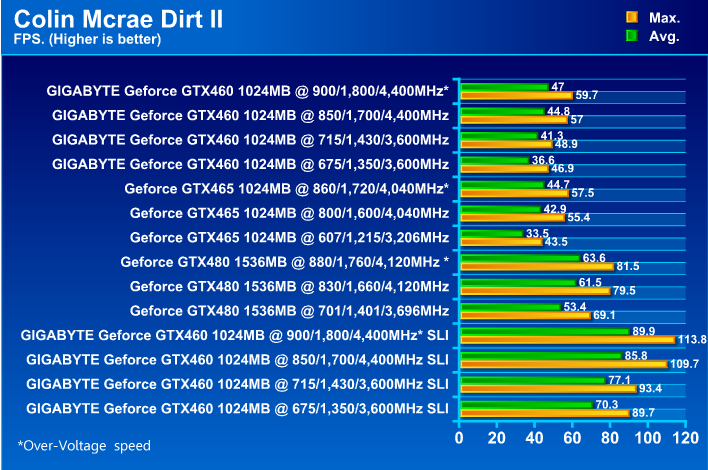Click the value '61.5' on the chart
The image size is (708, 470).
coord(590,282)
